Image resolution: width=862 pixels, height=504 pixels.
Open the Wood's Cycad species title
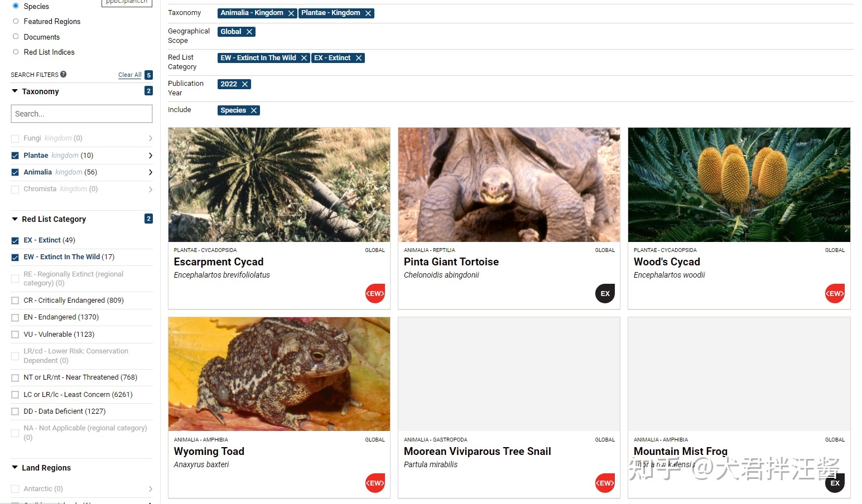[666, 262]
